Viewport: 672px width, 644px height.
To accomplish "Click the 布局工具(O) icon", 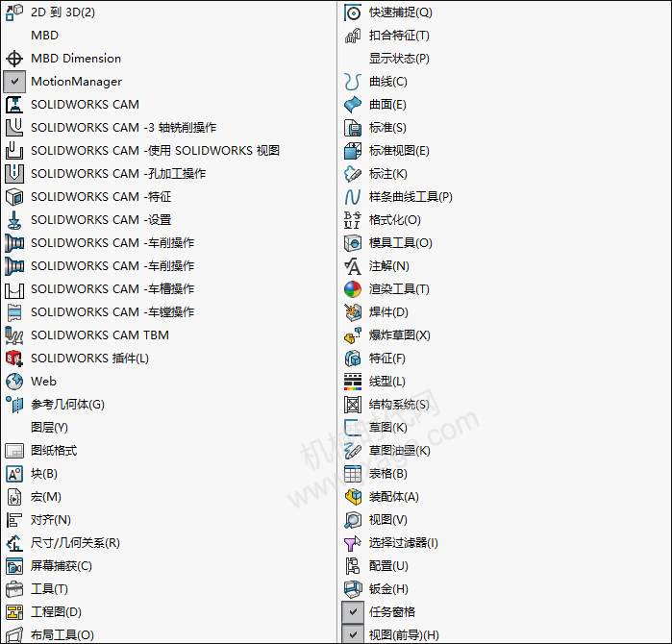I will pyautogui.click(x=14, y=634).
